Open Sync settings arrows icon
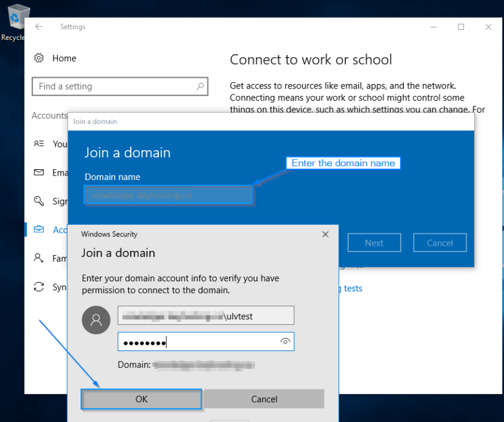504x422 pixels. pos(39,287)
